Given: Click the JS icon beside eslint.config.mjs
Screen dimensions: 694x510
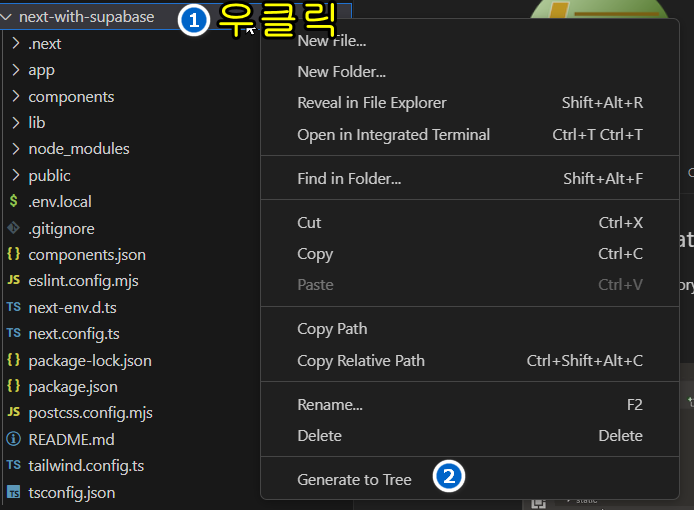Looking at the screenshot, I should coord(13,281).
